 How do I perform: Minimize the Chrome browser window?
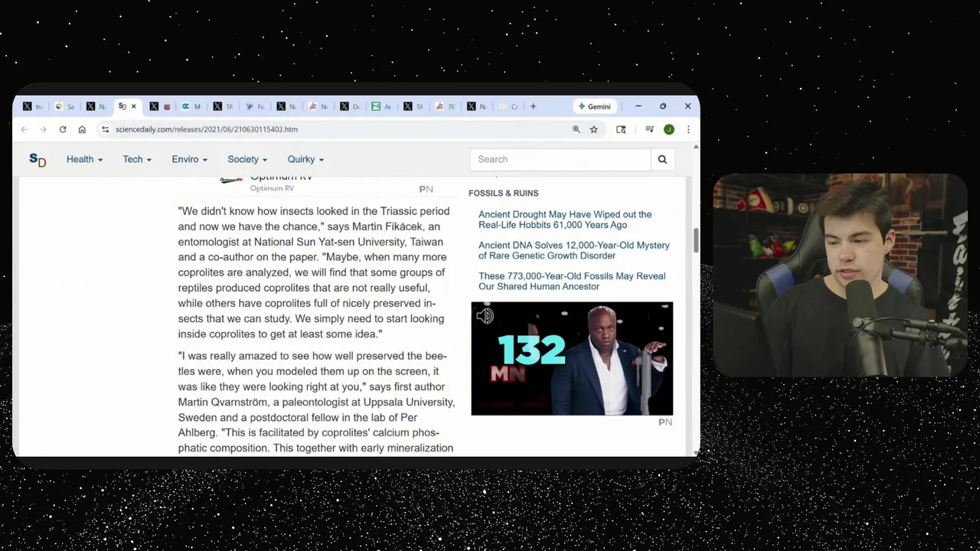pos(638,106)
